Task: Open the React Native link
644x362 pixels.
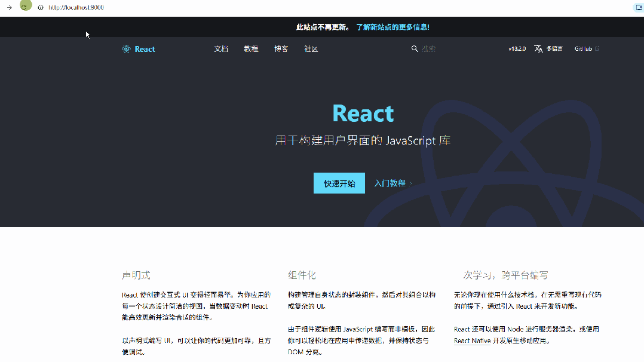Action: click(473, 340)
